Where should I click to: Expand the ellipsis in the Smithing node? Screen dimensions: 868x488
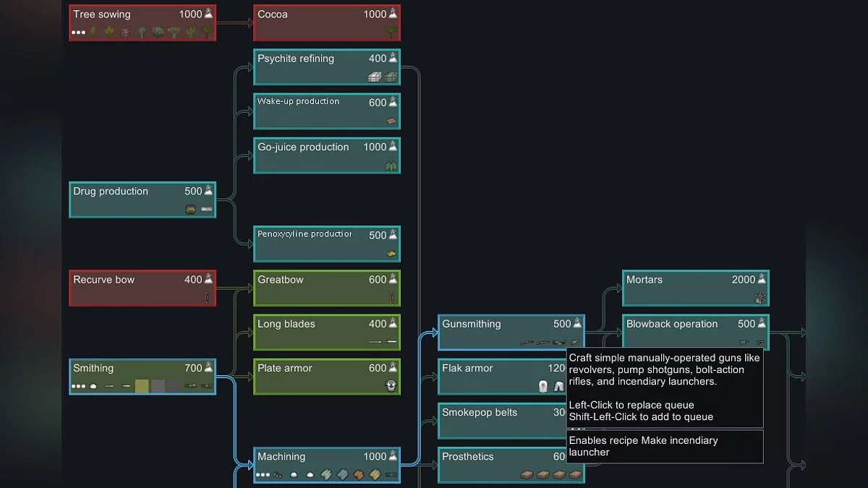[x=78, y=385]
